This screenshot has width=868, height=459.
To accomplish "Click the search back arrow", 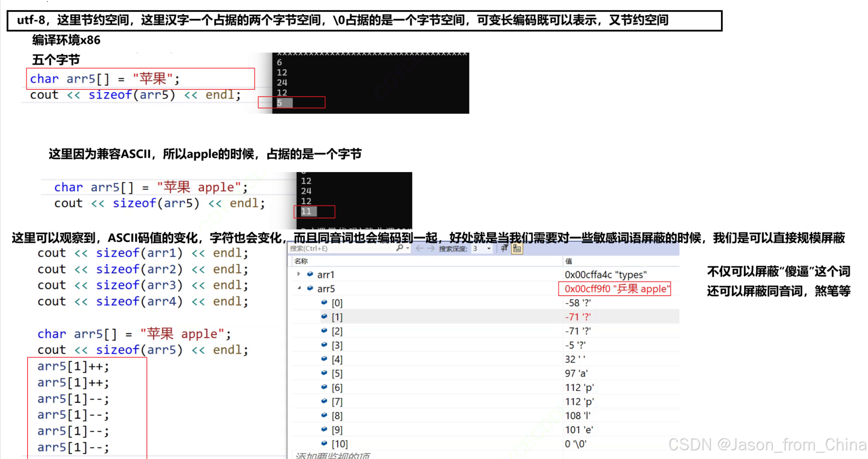I will coord(419,248).
